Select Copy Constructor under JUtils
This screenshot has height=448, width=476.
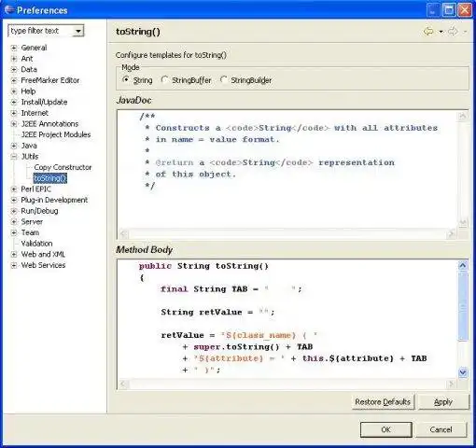click(63, 167)
